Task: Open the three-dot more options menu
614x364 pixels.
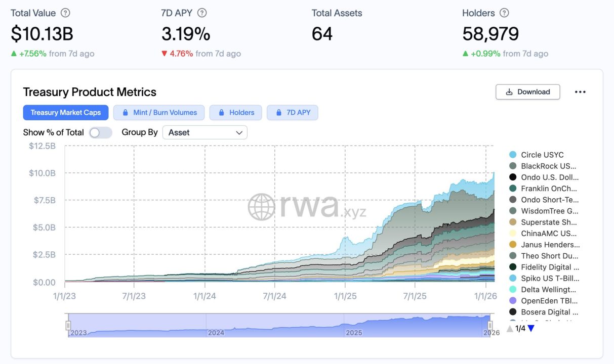Action: click(580, 92)
